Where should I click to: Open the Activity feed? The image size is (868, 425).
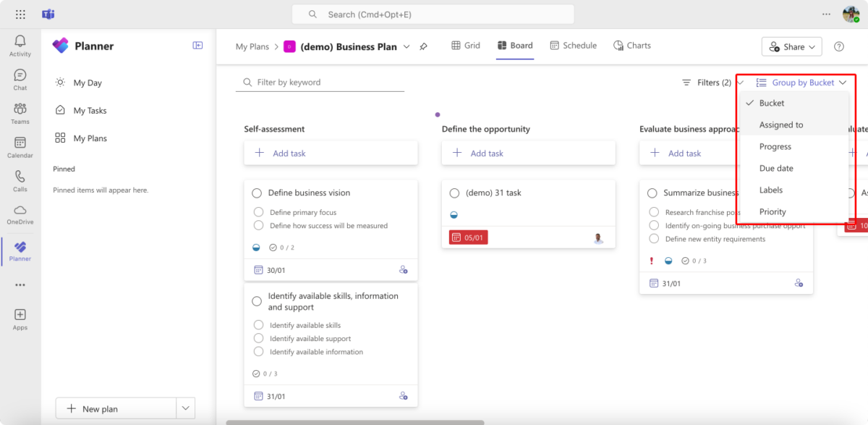20,45
